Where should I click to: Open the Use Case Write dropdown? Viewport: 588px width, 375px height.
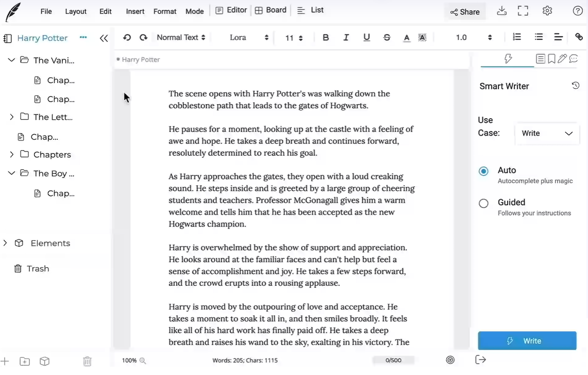(x=547, y=133)
